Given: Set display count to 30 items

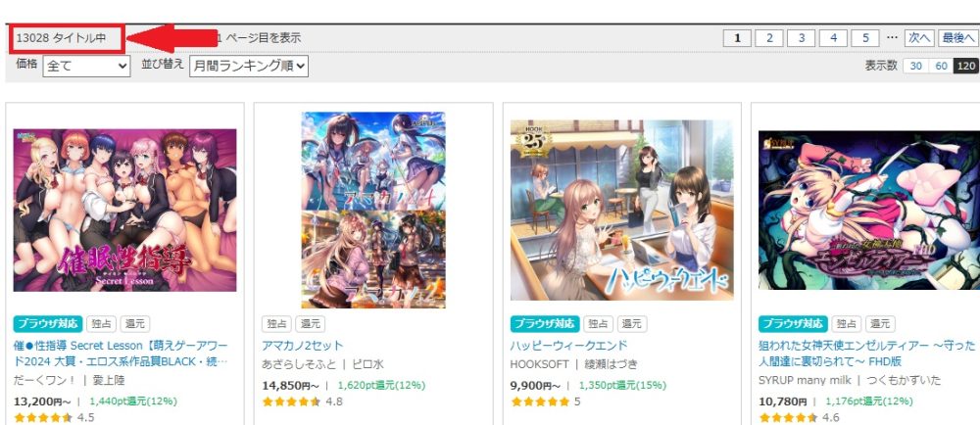Looking at the screenshot, I should (x=916, y=67).
